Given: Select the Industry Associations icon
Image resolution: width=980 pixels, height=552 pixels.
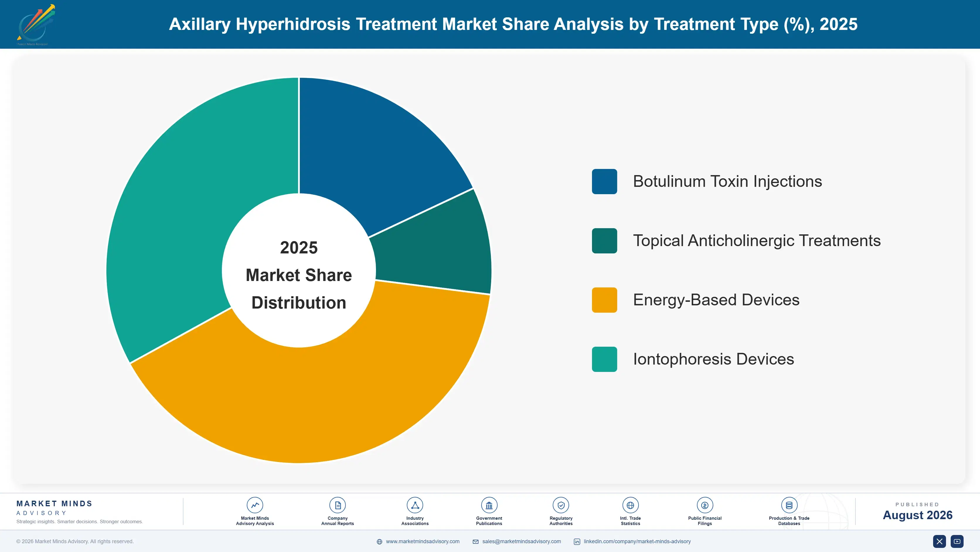Looking at the screenshot, I should point(415,505).
